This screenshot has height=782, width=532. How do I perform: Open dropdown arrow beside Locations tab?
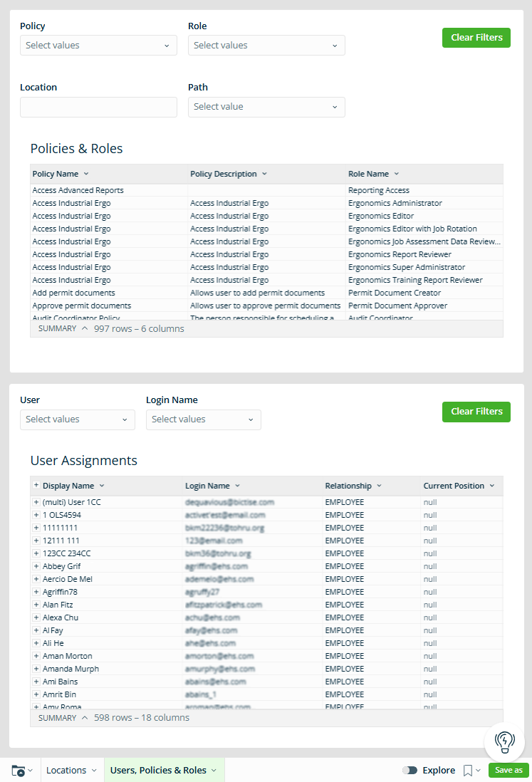coord(94,771)
